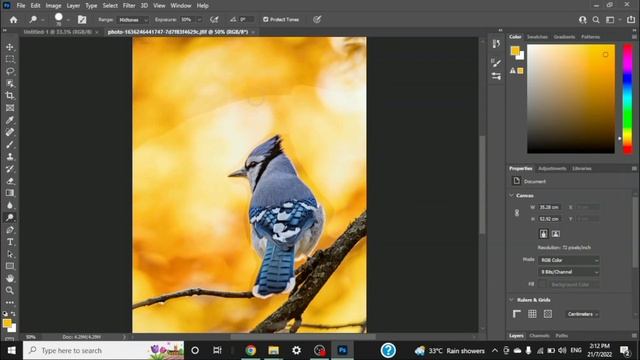
Task: Switch to the Gradients tab
Action: pyautogui.click(x=564, y=37)
